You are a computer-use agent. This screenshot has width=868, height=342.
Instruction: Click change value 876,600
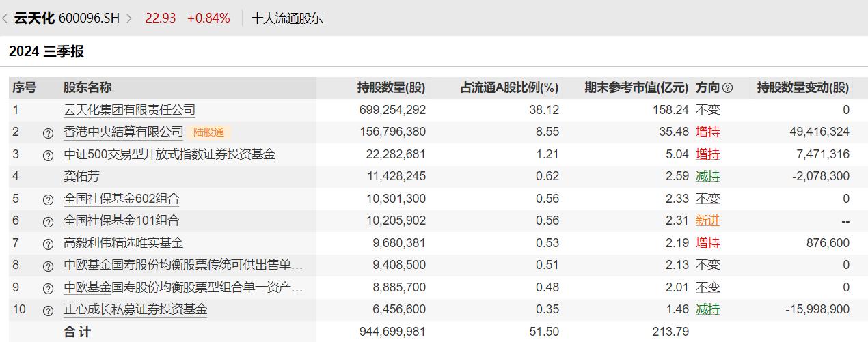(828, 243)
